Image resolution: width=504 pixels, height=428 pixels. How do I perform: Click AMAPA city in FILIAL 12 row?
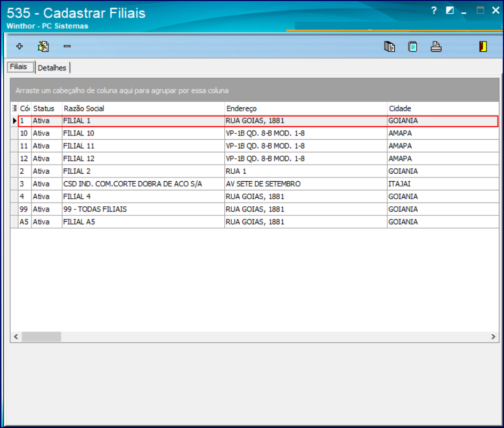point(443,158)
